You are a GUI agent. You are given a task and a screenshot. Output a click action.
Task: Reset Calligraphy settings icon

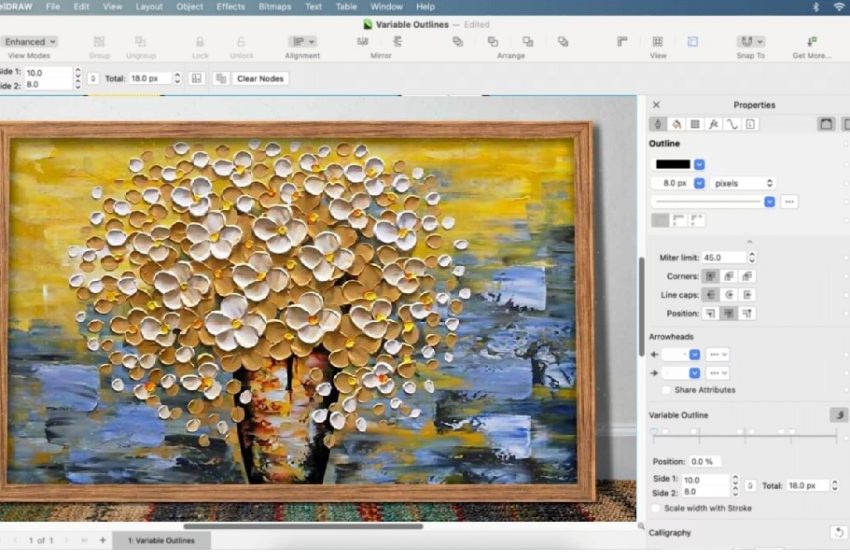[839, 532]
